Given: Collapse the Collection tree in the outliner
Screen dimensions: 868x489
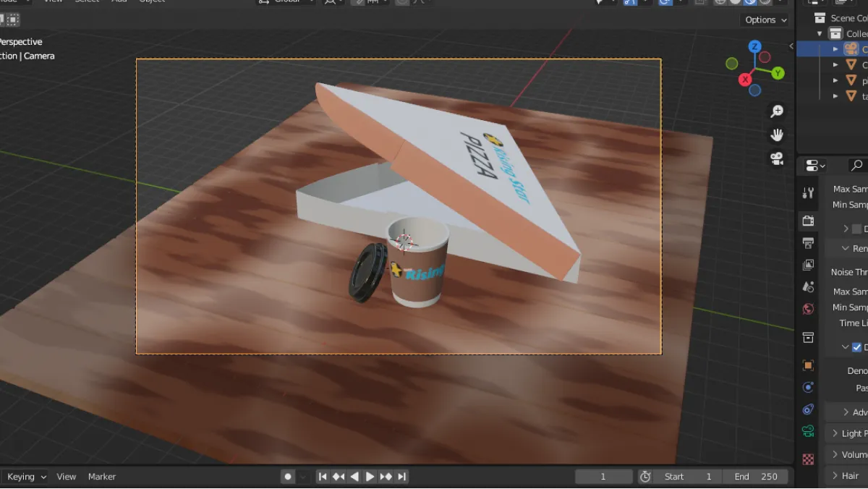Looking at the screenshot, I should 820,34.
